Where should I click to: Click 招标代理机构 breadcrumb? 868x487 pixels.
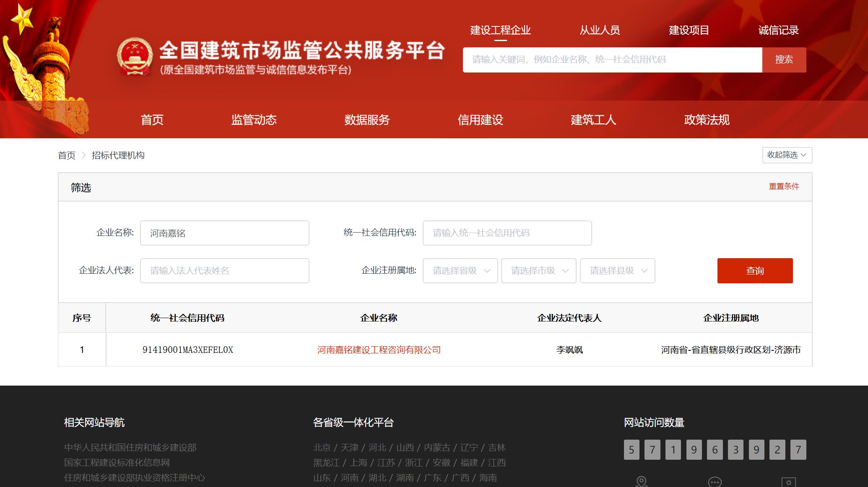point(118,155)
